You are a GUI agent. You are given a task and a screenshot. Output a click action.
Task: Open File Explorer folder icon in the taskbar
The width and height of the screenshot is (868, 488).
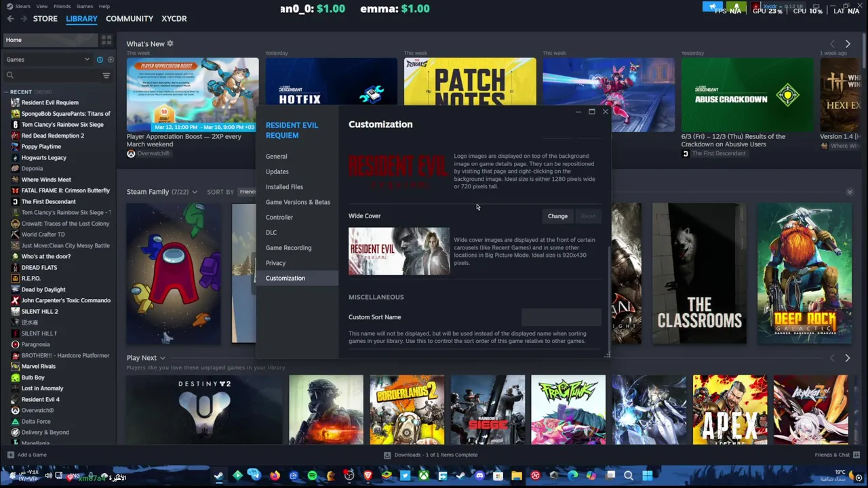517,476
